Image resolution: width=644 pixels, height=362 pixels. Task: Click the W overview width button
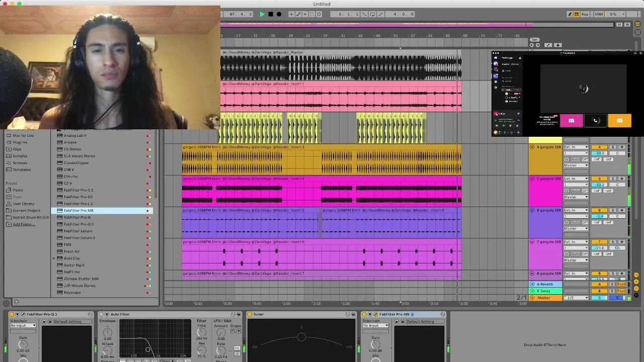click(x=626, y=24)
